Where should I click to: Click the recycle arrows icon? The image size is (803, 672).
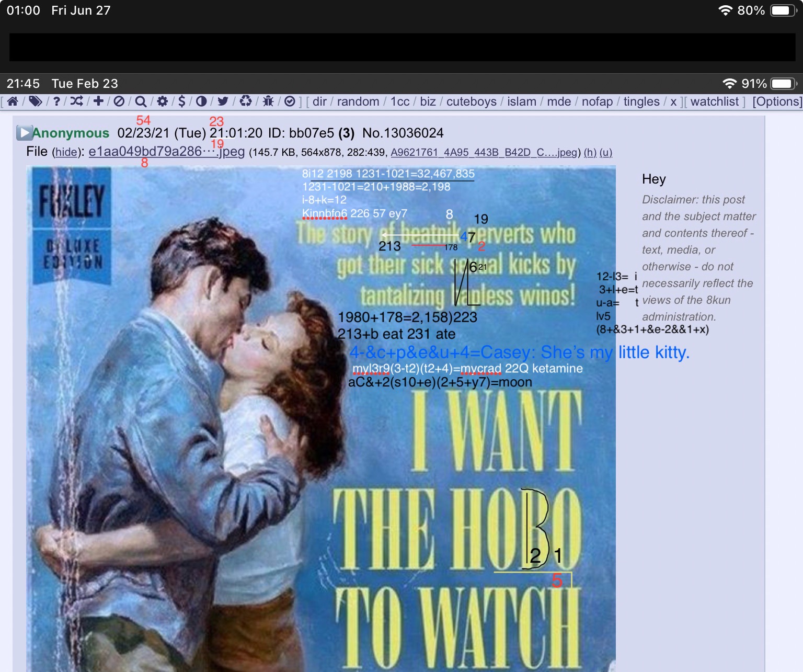click(x=246, y=101)
